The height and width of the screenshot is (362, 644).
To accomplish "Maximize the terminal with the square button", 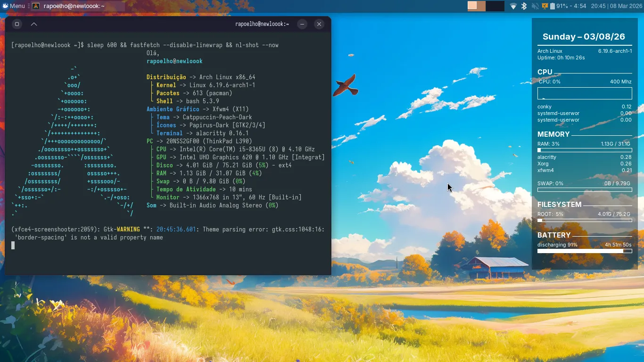I will (17, 24).
